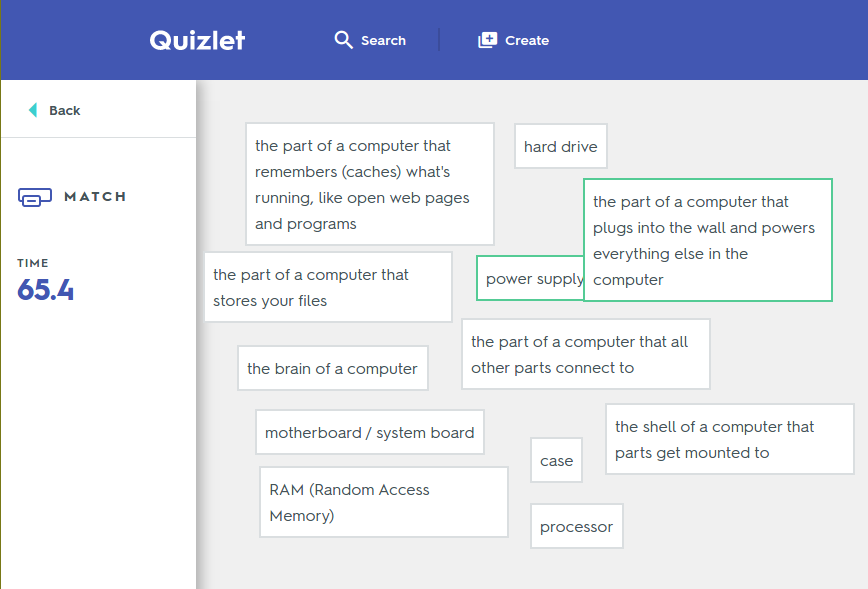Image resolution: width=868 pixels, height=589 pixels.
Task: Go back using the Back button
Action: click(x=54, y=110)
